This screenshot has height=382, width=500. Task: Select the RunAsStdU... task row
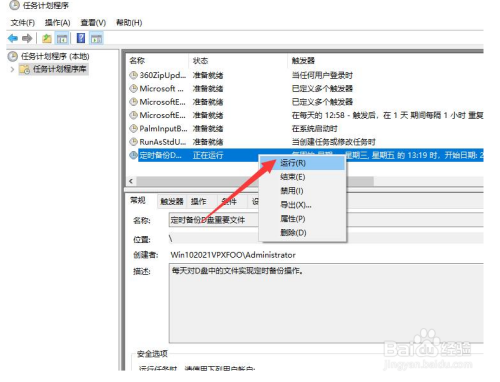(x=305, y=142)
